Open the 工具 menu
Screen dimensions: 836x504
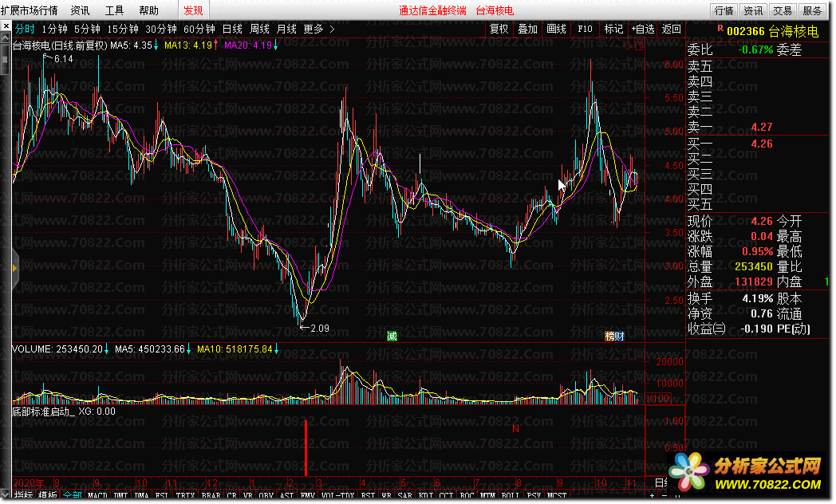114,10
